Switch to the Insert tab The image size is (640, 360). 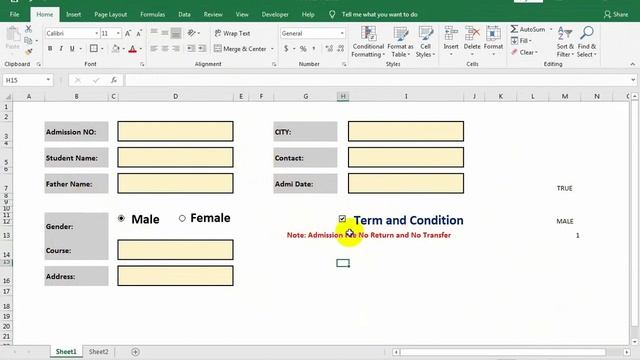pyautogui.click(x=73, y=14)
